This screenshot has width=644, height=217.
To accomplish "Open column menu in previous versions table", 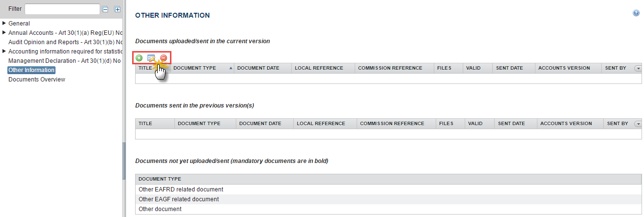I will [638, 124].
